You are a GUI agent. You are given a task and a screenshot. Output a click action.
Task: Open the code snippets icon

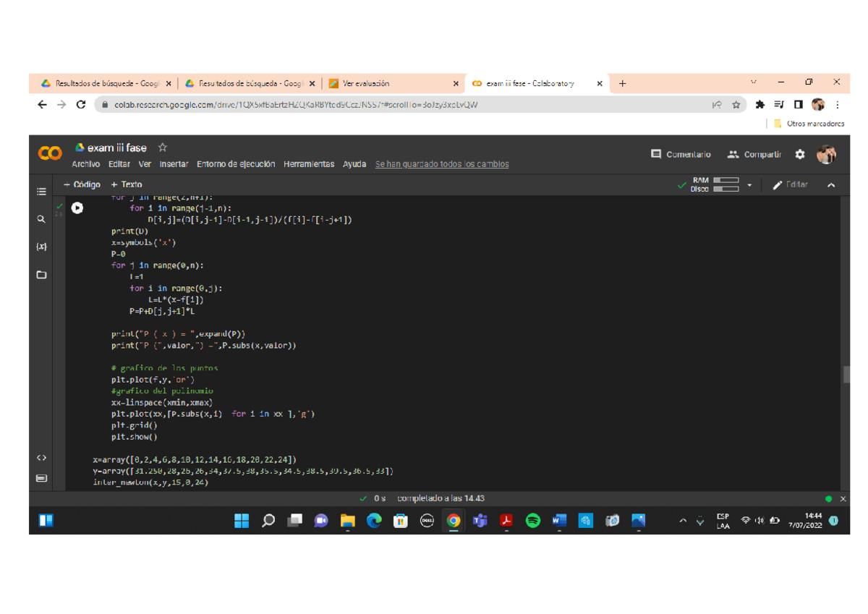[41, 458]
